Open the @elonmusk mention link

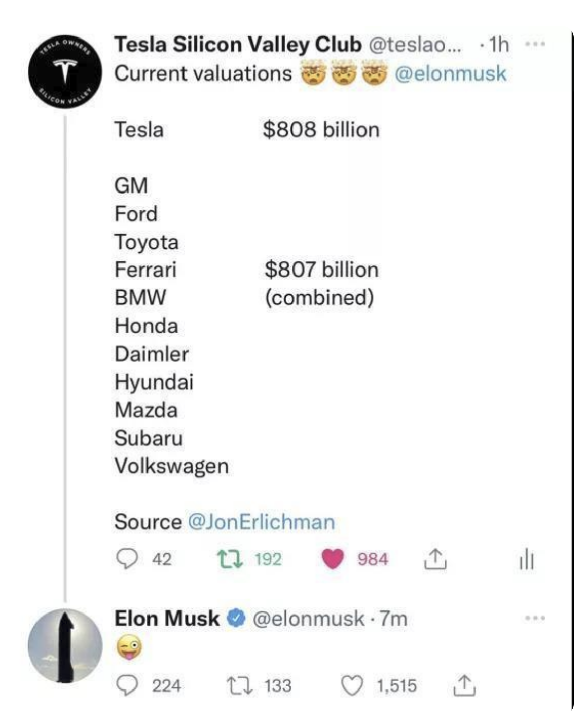(450, 74)
